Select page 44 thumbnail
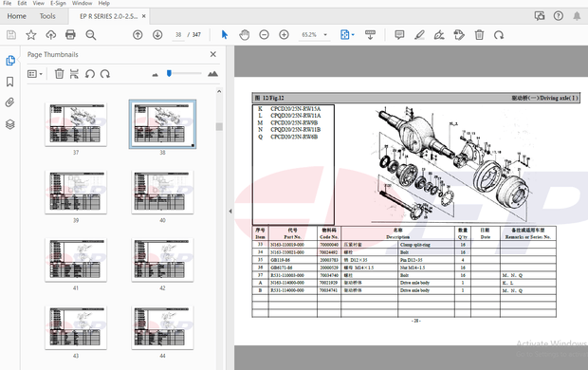 pyautogui.click(x=162, y=327)
